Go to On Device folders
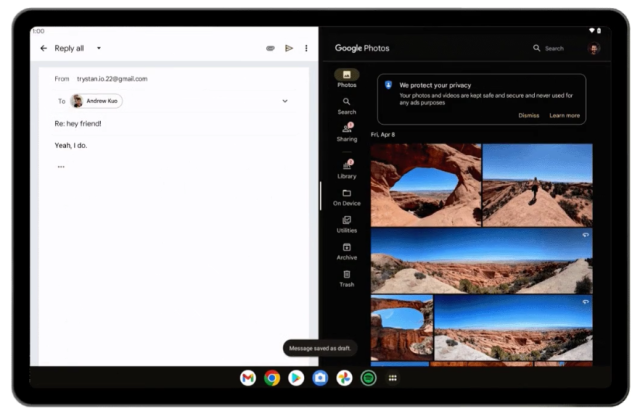The image size is (640, 411). pos(346,196)
